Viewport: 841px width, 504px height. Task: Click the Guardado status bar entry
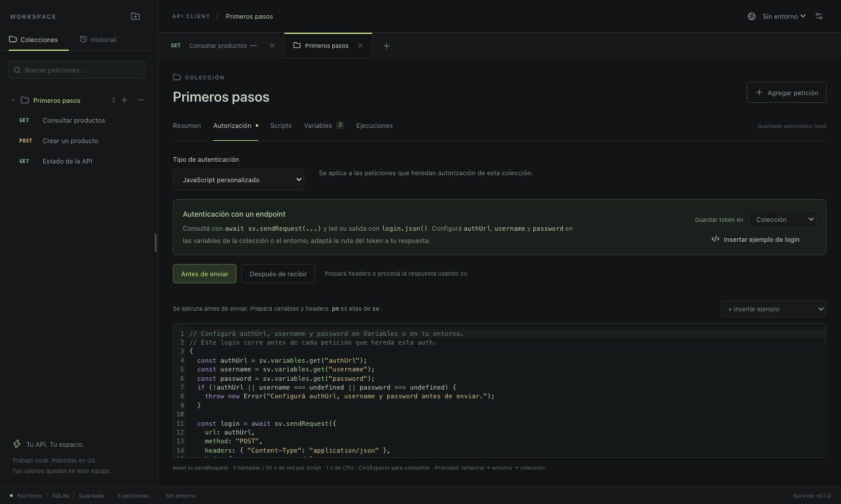point(92,496)
